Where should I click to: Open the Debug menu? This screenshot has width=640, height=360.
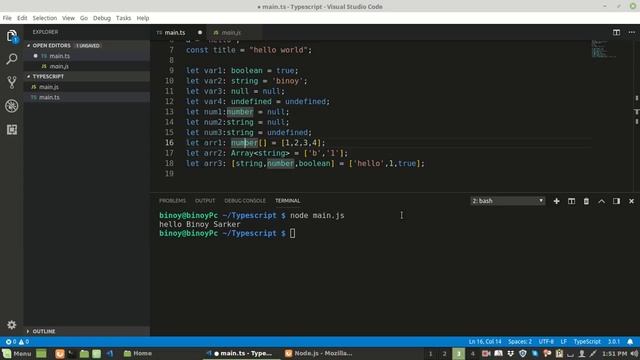tap(102, 18)
